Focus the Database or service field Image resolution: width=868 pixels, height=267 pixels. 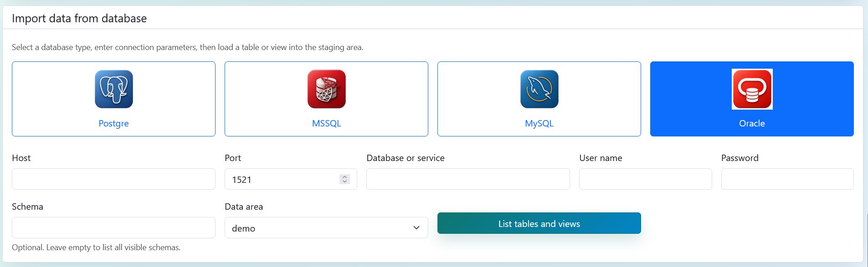click(x=468, y=179)
